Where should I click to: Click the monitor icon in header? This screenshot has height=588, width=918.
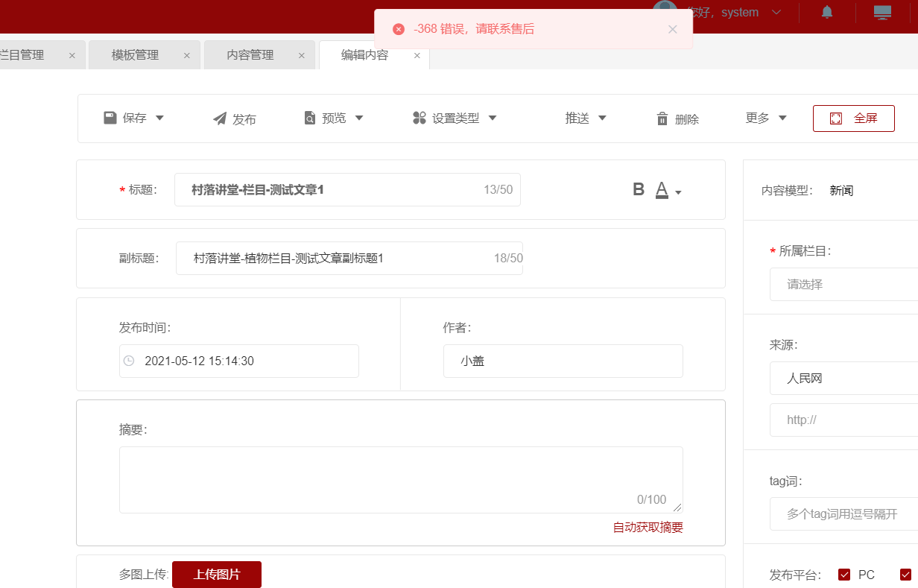882,12
